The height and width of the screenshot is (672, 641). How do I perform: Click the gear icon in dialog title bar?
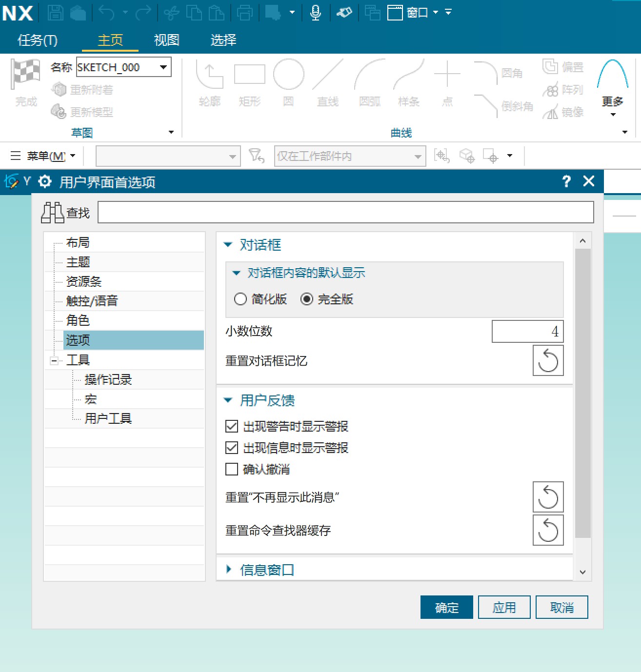(45, 181)
